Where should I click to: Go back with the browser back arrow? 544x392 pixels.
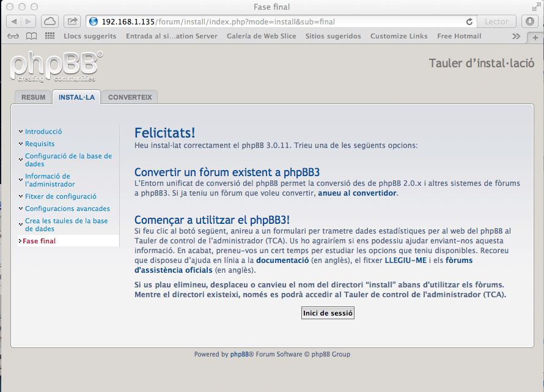coord(14,21)
